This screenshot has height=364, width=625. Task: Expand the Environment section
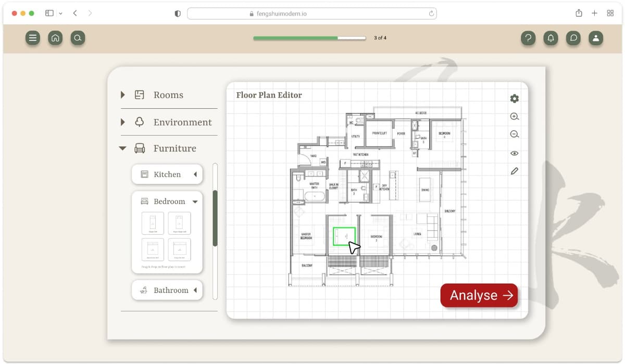(122, 122)
